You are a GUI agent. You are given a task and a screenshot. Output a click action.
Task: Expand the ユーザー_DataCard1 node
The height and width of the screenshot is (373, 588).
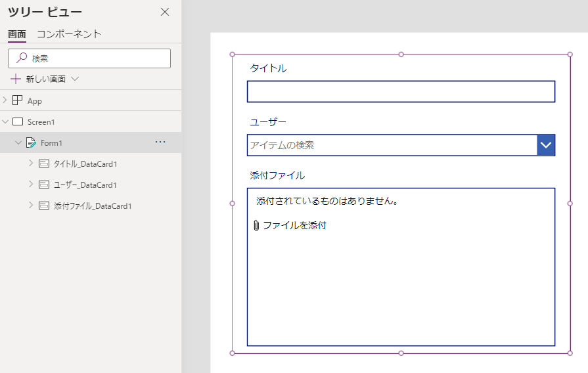coord(31,184)
